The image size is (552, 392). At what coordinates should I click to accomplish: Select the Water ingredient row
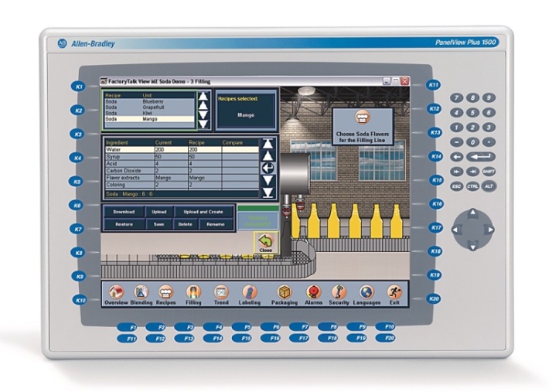(182, 150)
